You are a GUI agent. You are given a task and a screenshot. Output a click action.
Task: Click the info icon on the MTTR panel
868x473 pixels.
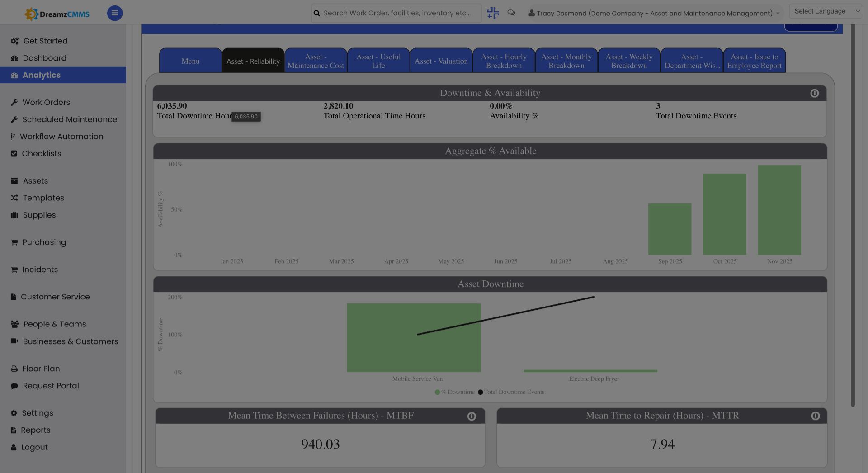click(816, 416)
